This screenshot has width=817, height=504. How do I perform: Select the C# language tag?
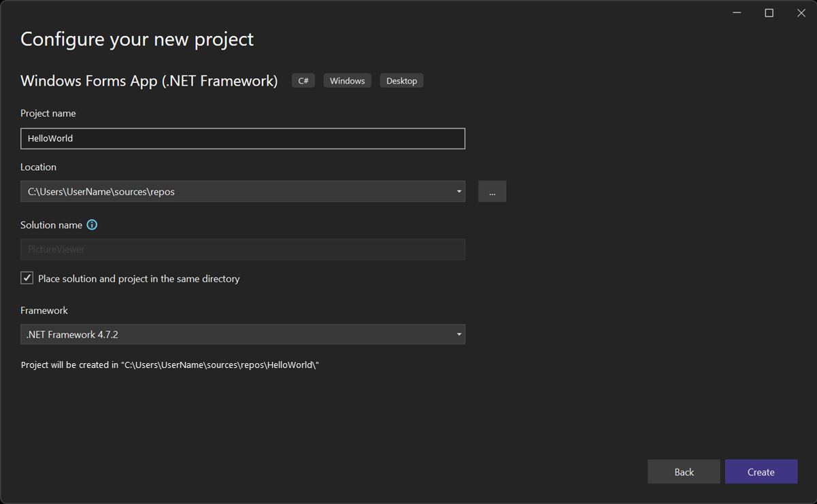303,80
